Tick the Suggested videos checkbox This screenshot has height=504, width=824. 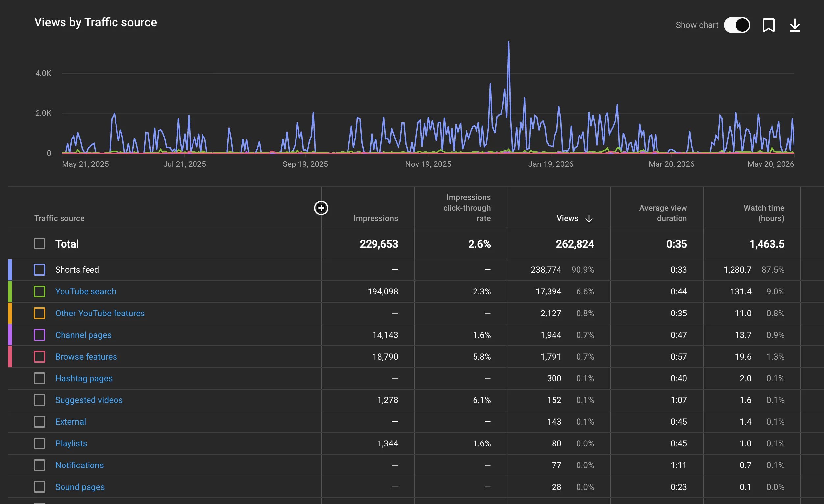point(39,400)
